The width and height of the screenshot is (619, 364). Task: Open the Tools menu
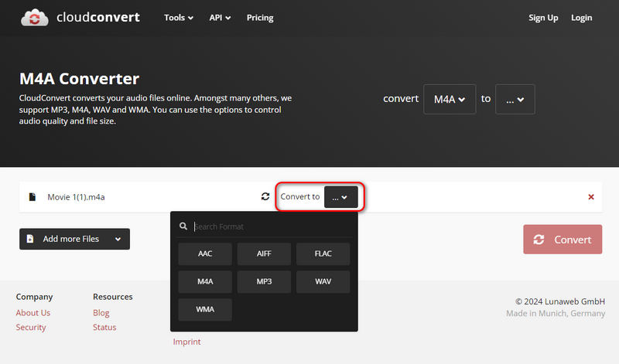pos(178,18)
